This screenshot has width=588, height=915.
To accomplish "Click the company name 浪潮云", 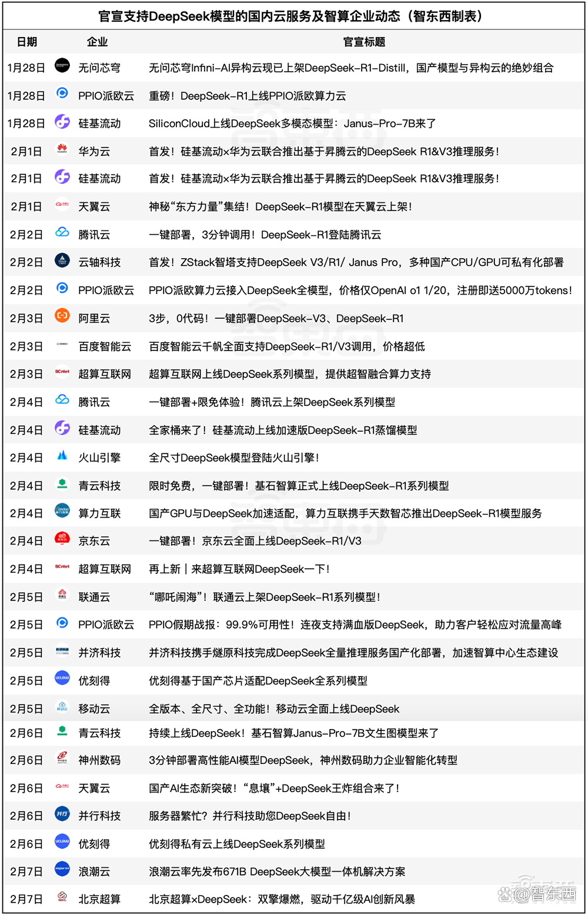I will pos(94,871).
